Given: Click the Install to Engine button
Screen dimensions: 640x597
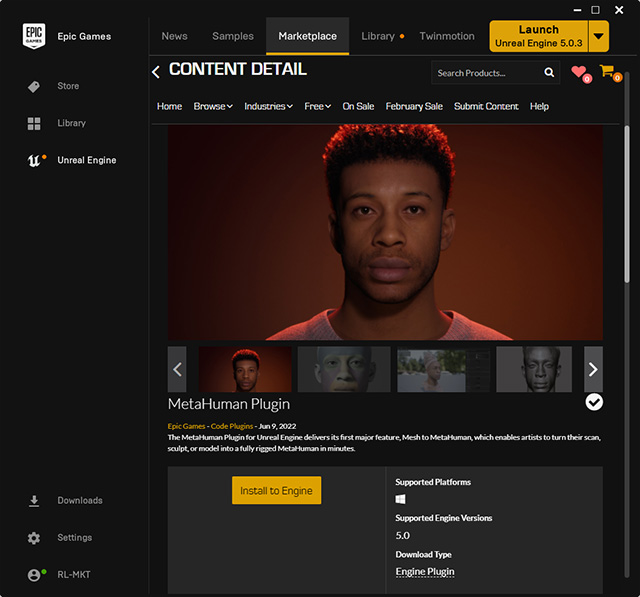Looking at the screenshot, I should coord(276,490).
